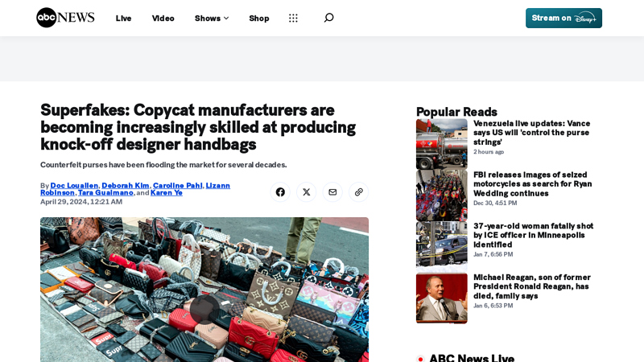Viewport: 644px width, 362px height.
Task: Open the search magnifier icon
Action: point(328,18)
